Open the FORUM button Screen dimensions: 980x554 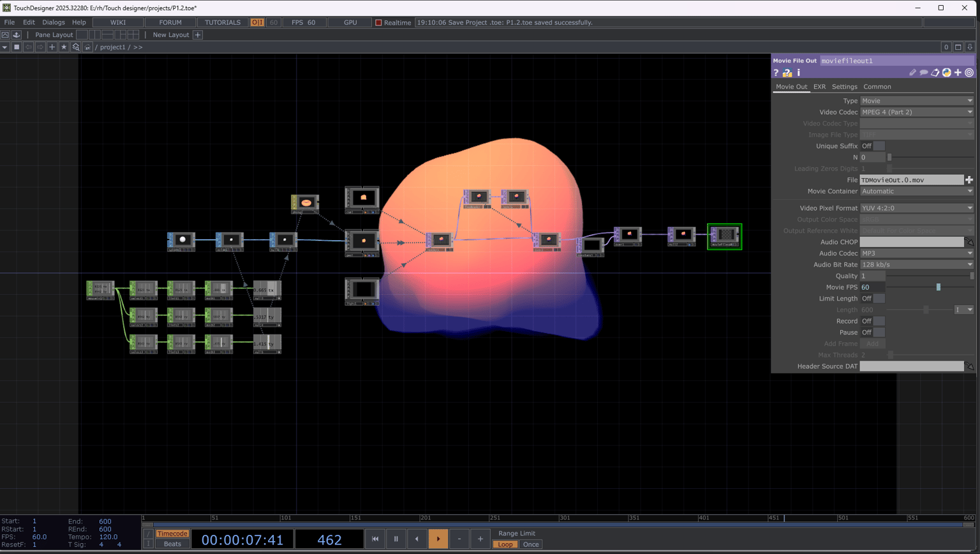pyautogui.click(x=170, y=22)
